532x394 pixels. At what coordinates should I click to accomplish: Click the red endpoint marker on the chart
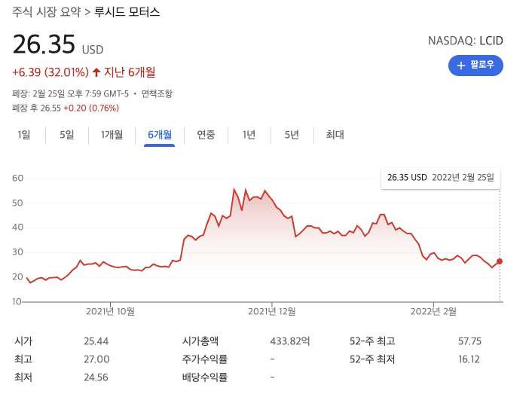point(500,261)
